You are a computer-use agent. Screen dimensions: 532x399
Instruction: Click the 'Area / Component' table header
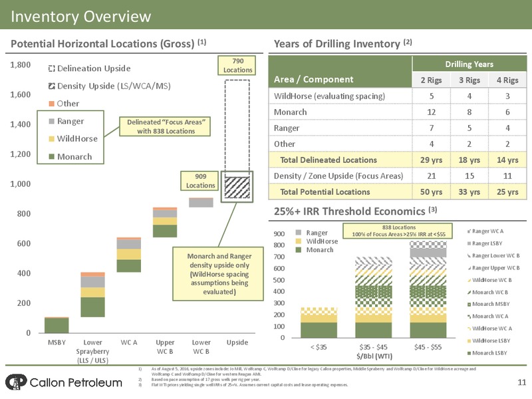313,79
